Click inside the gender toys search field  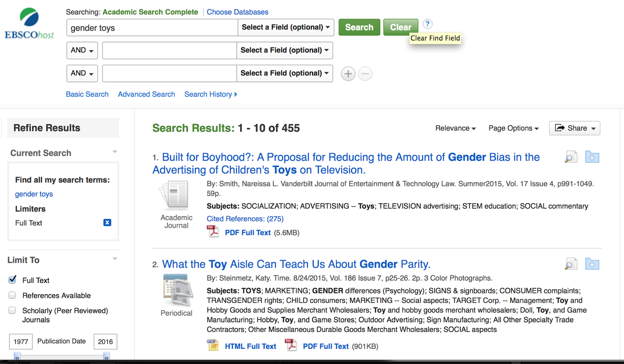pyautogui.click(x=152, y=27)
